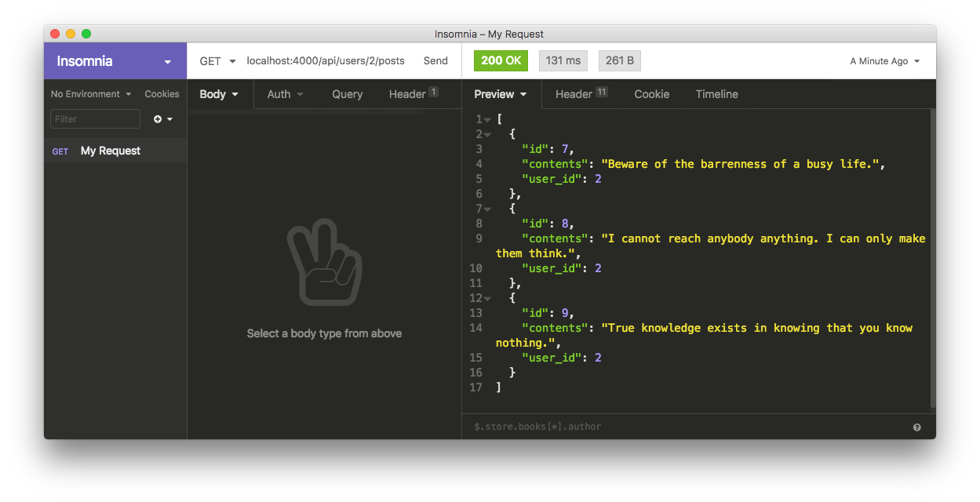Open the Preview mode dropdown
Image resolution: width=980 pixels, height=502 pixels.
coord(501,94)
